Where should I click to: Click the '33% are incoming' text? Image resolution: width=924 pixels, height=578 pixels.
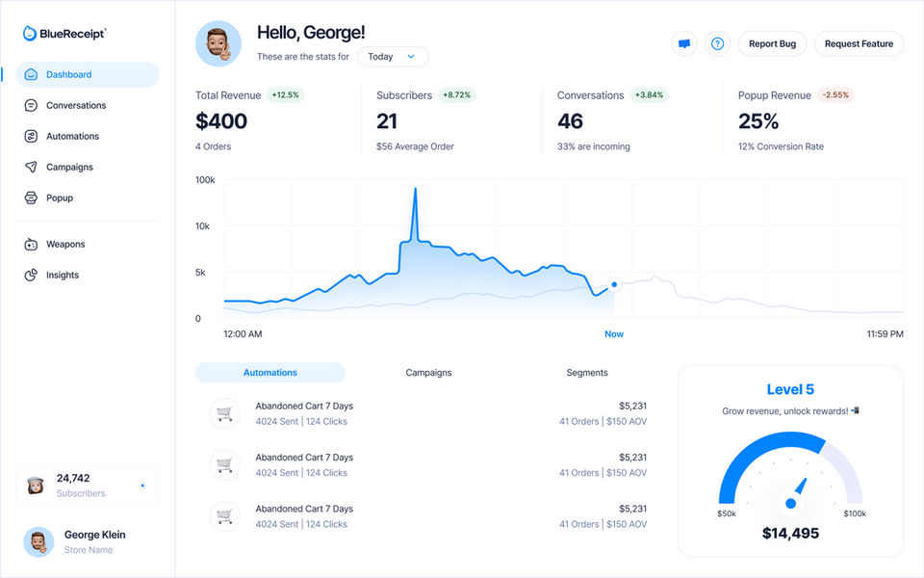tap(594, 146)
